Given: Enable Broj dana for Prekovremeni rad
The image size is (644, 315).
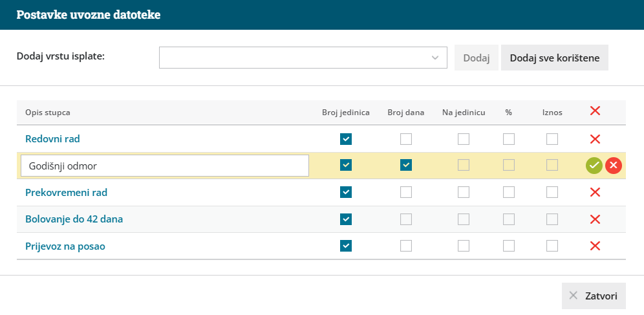Looking at the screenshot, I should click(405, 192).
